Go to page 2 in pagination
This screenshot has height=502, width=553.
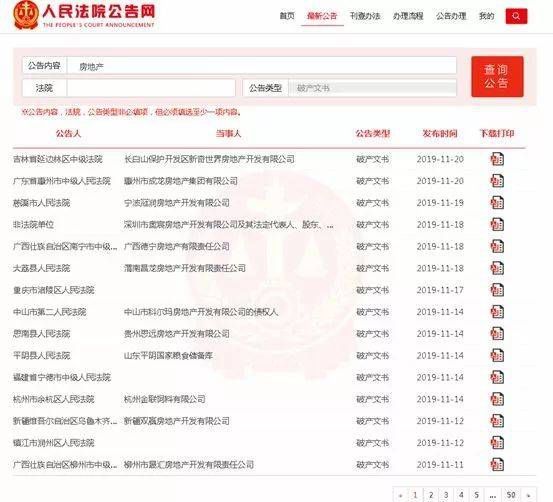point(431,495)
